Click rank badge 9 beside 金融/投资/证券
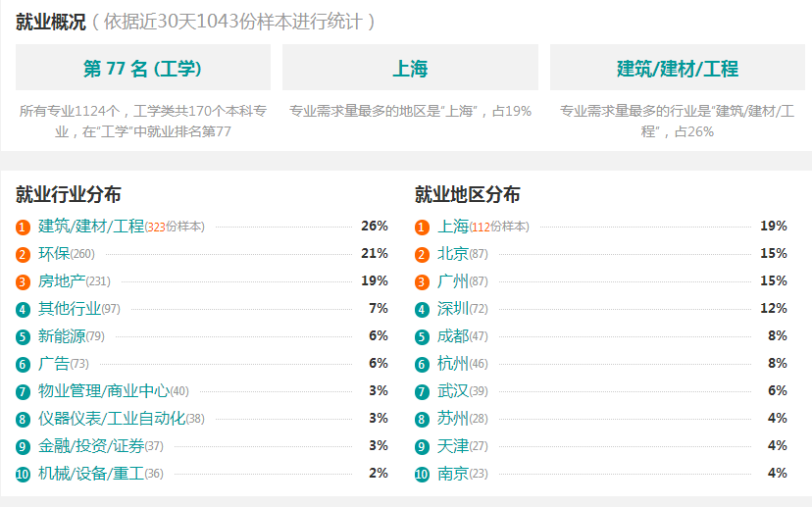Image resolution: width=812 pixels, height=507 pixels. pos(23,447)
